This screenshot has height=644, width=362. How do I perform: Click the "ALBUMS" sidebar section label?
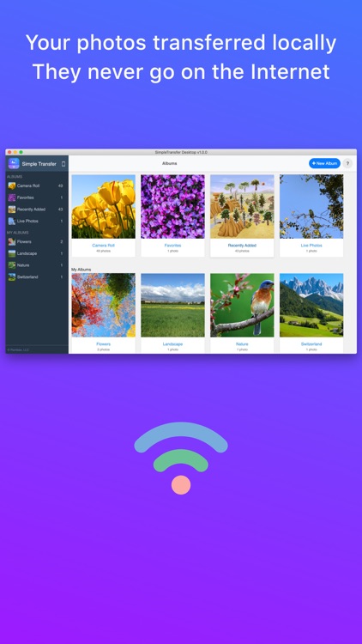[15, 177]
